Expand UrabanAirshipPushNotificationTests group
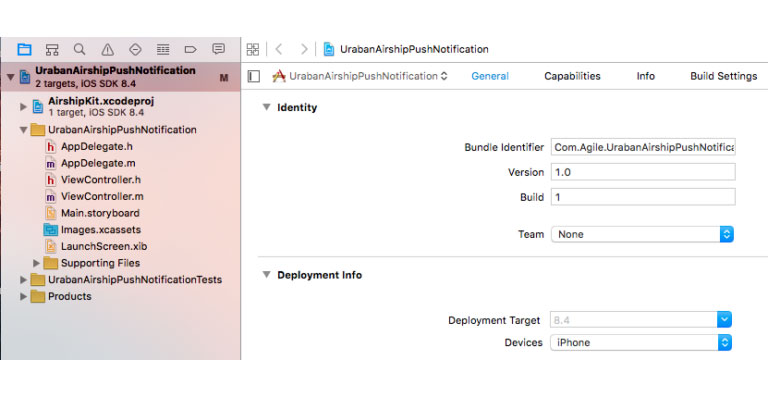This screenshot has width=768, height=401. tap(23, 280)
